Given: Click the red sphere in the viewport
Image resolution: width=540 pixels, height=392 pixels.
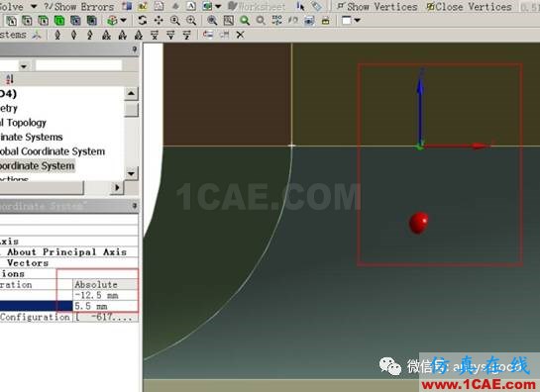Looking at the screenshot, I should [x=419, y=223].
